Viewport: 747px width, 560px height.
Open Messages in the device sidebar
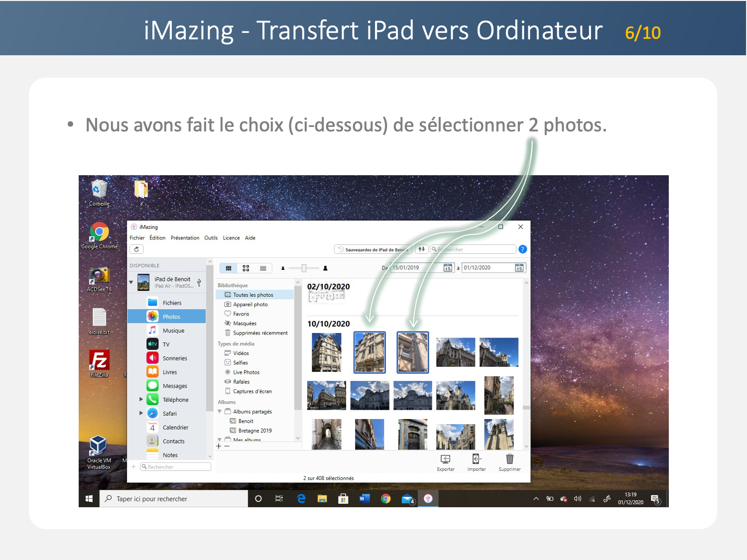[174, 386]
